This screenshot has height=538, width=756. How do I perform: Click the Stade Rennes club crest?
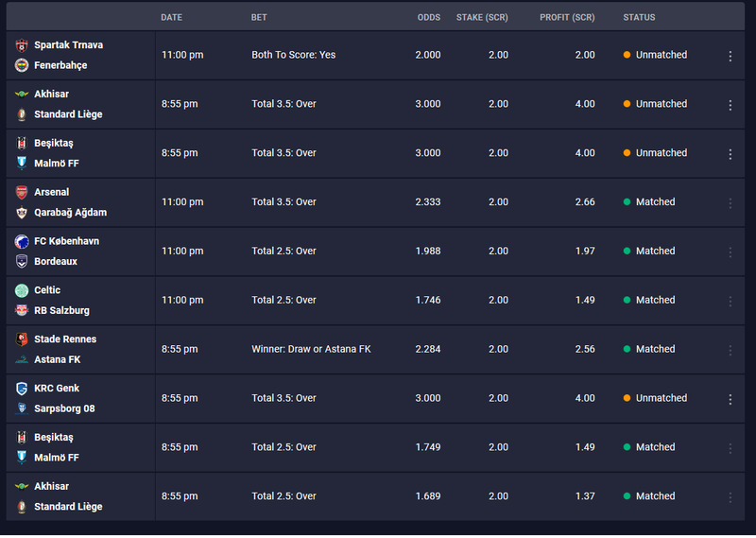tap(21, 339)
